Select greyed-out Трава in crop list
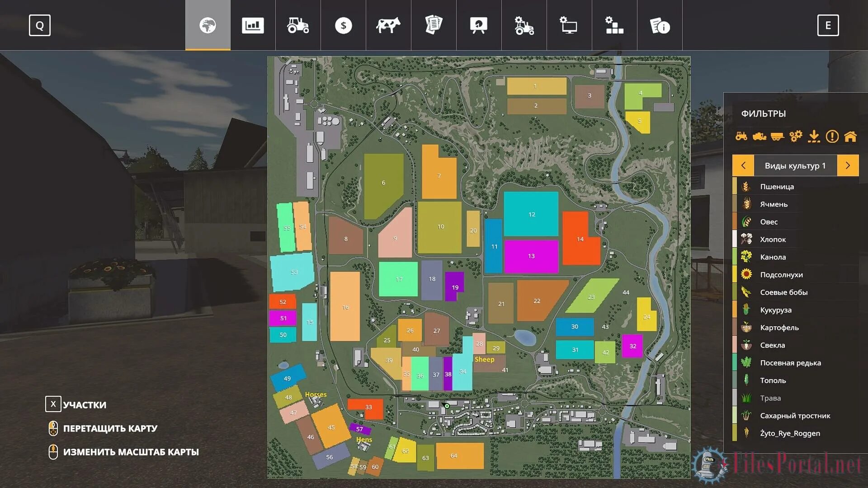 pos(796,398)
